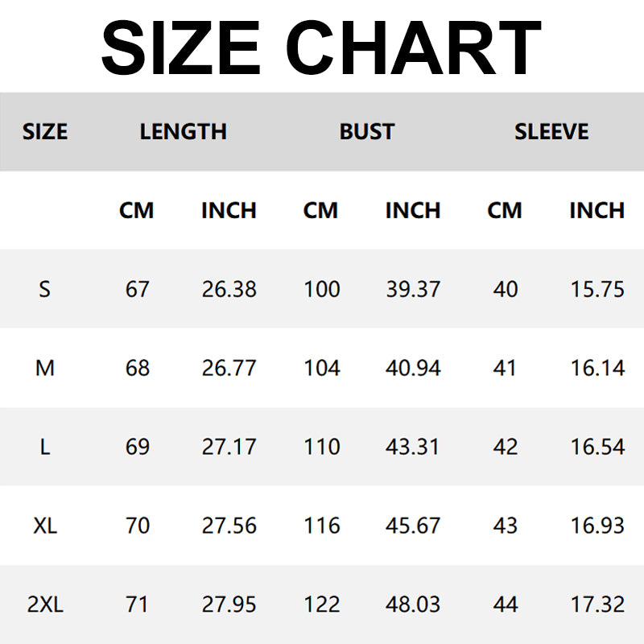
Task: Click the 26.38 length inch value
Action: coord(229,289)
